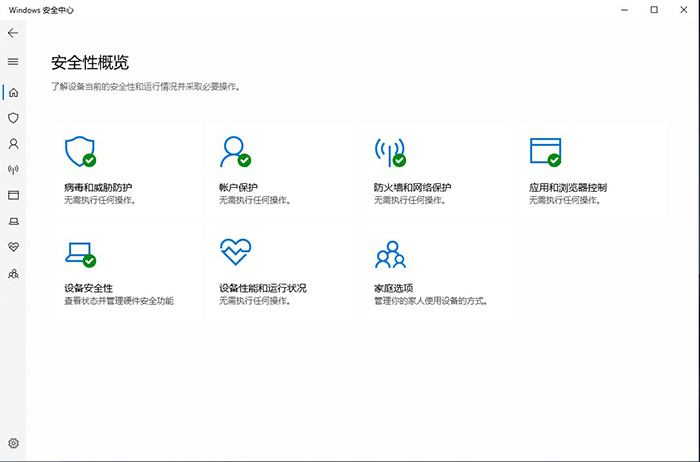700x462 pixels.
Task: Open the 应用和浏览器控制 title link
Action: pos(568,187)
